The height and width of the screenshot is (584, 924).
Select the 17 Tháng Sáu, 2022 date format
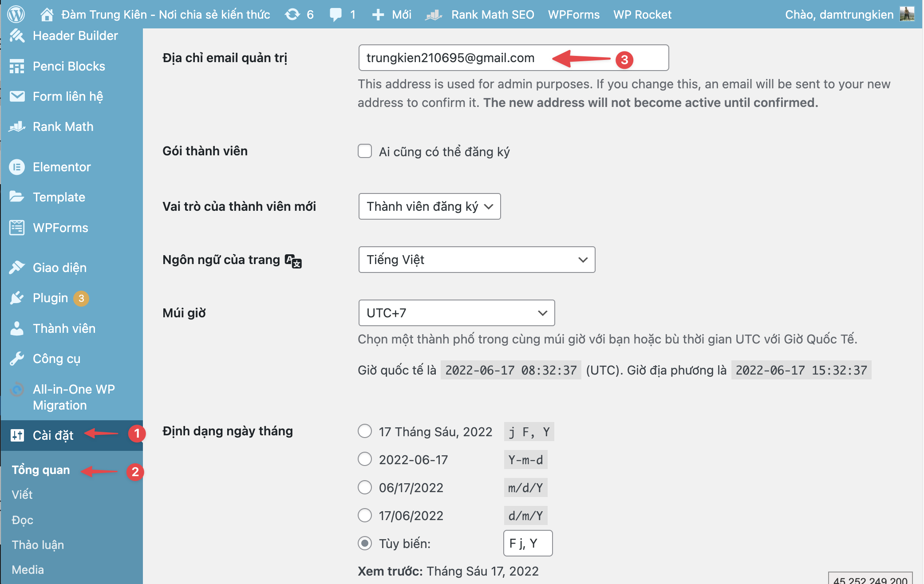click(365, 431)
